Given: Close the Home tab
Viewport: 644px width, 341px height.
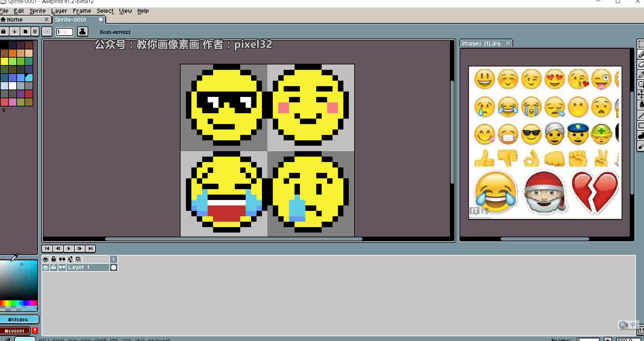Looking at the screenshot, I should [x=46, y=20].
